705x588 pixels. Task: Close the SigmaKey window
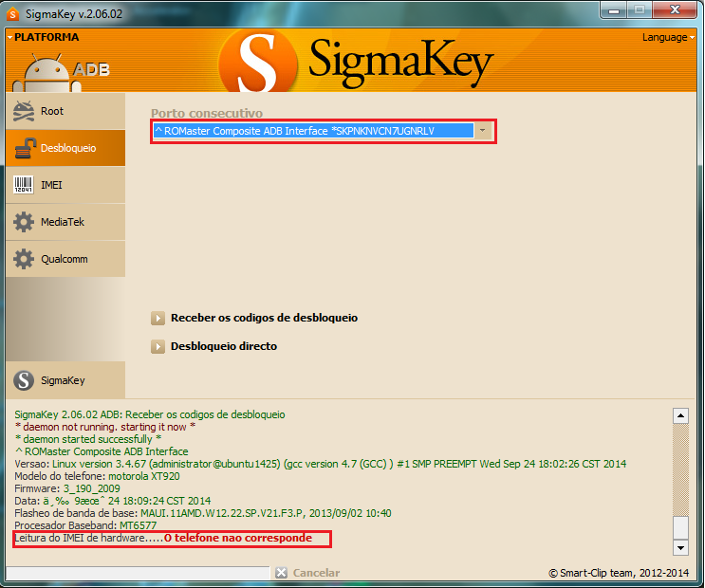coord(675,9)
